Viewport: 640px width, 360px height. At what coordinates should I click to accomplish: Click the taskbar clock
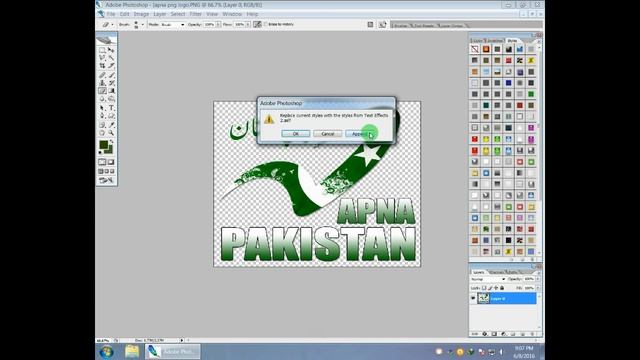(x=524, y=352)
